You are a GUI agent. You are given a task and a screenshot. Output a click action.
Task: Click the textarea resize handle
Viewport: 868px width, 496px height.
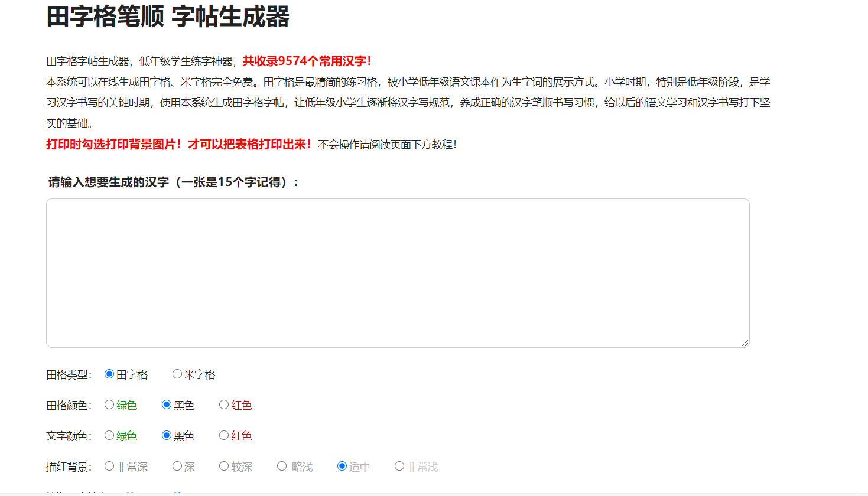pyautogui.click(x=745, y=344)
